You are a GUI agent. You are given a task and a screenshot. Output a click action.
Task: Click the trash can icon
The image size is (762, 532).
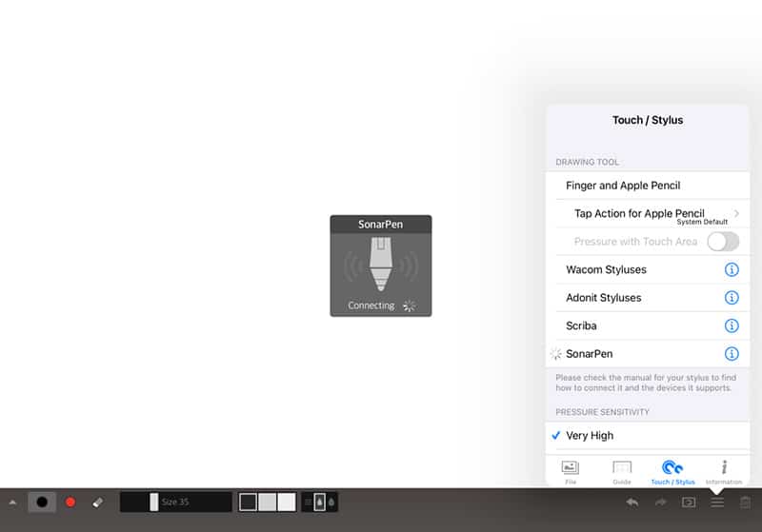(745, 502)
